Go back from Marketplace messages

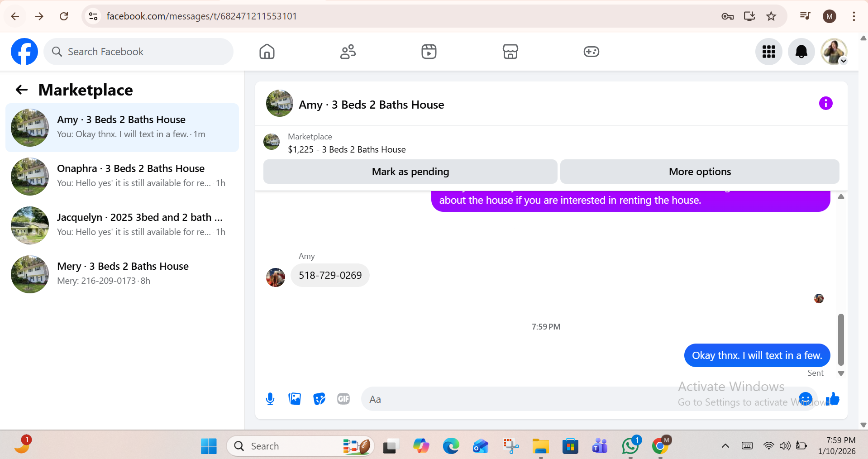[22, 90]
